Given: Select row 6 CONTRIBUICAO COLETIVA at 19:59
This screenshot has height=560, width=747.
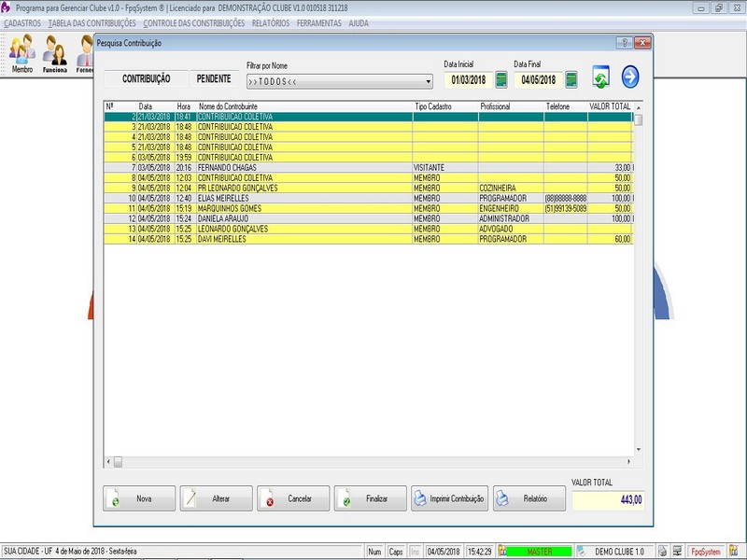Looking at the screenshot, I should 369,157.
